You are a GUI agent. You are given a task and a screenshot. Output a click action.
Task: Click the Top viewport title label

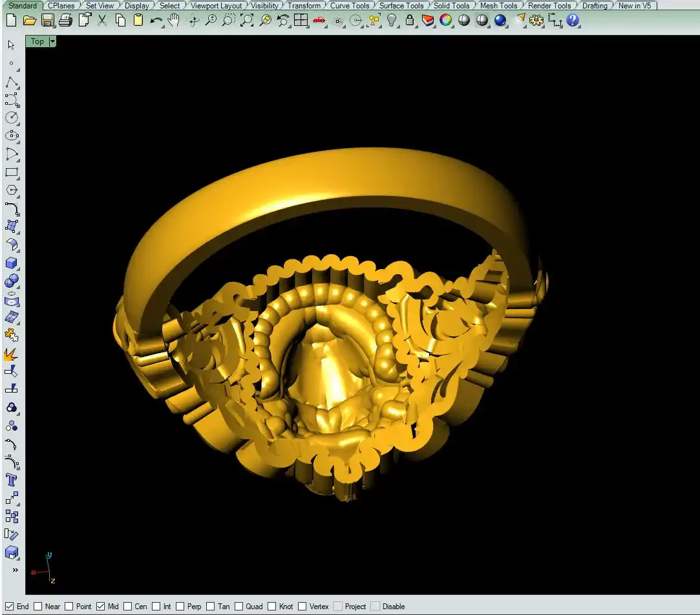coord(37,41)
